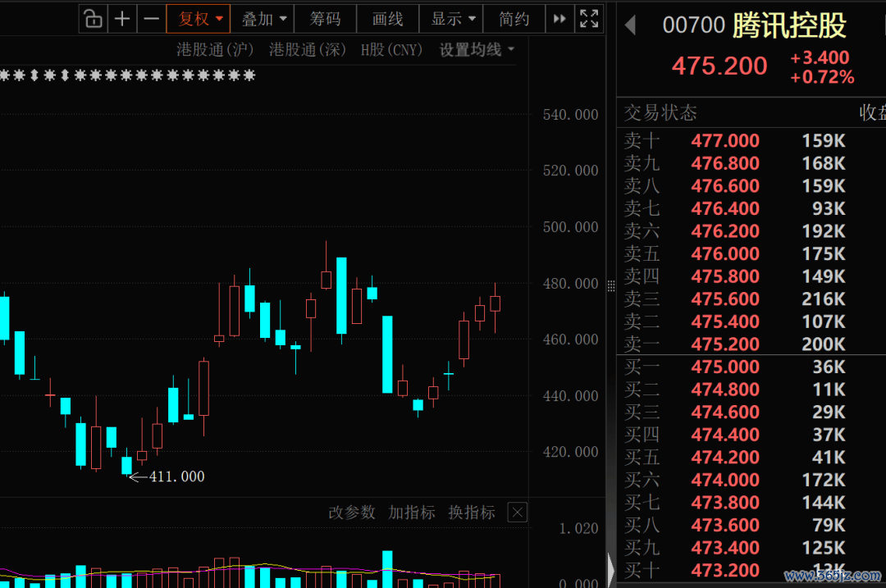The image size is (886, 588).
Task: Click the 卖四 price 475.800
Action: (725, 276)
